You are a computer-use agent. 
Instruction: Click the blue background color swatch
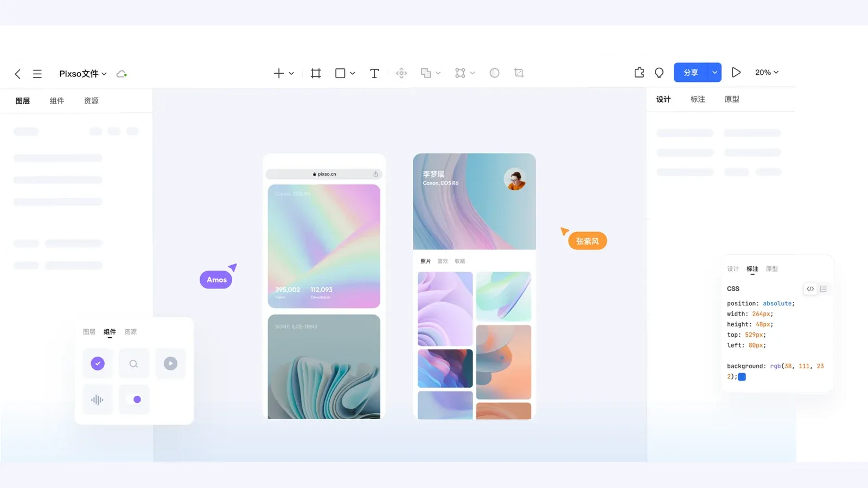742,377
